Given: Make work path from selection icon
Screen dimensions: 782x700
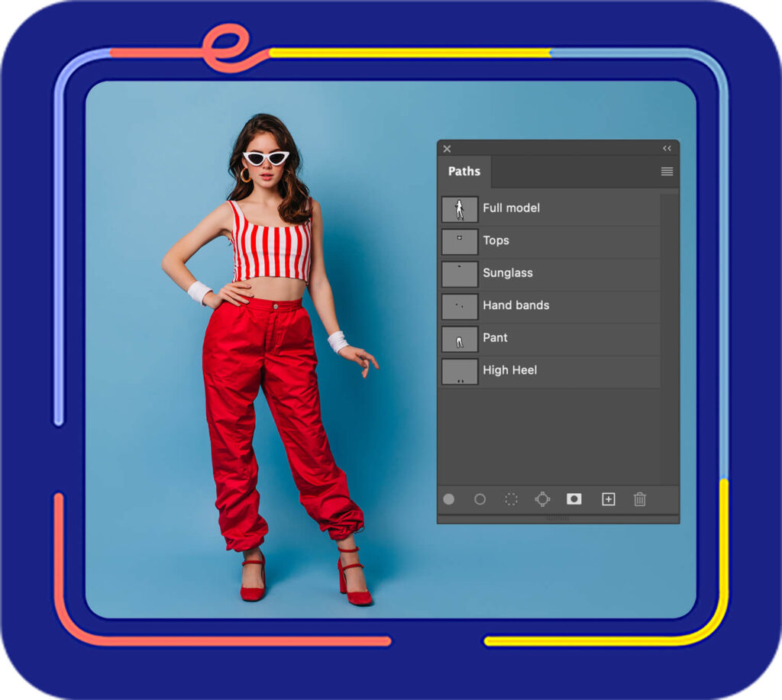Looking at the screenshot, I should 542,499.
